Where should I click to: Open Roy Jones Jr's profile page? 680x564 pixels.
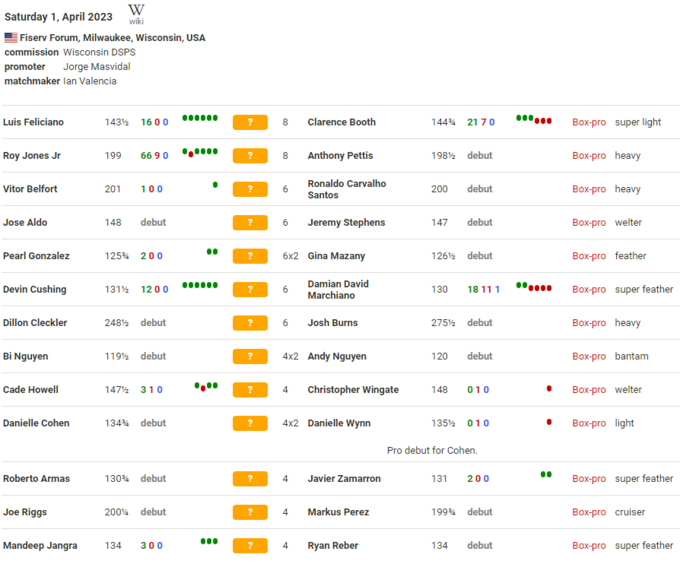pos(32,156)
